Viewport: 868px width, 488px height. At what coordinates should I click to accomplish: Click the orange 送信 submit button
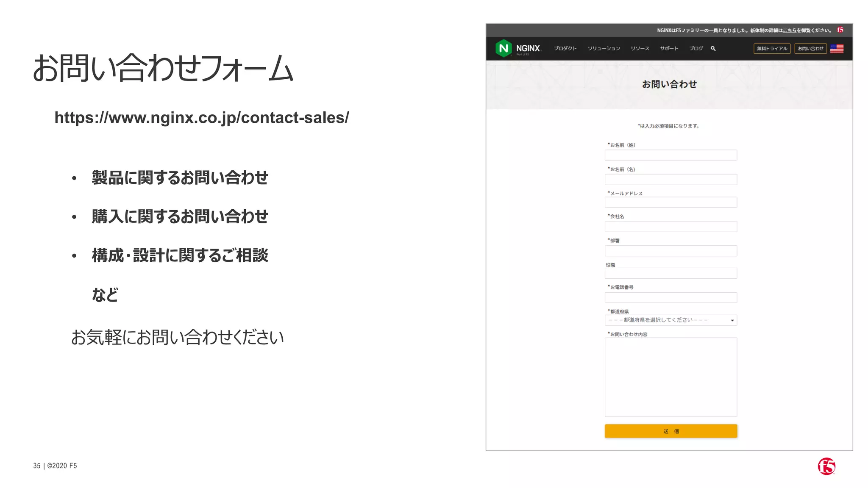(x=670, y=431)
